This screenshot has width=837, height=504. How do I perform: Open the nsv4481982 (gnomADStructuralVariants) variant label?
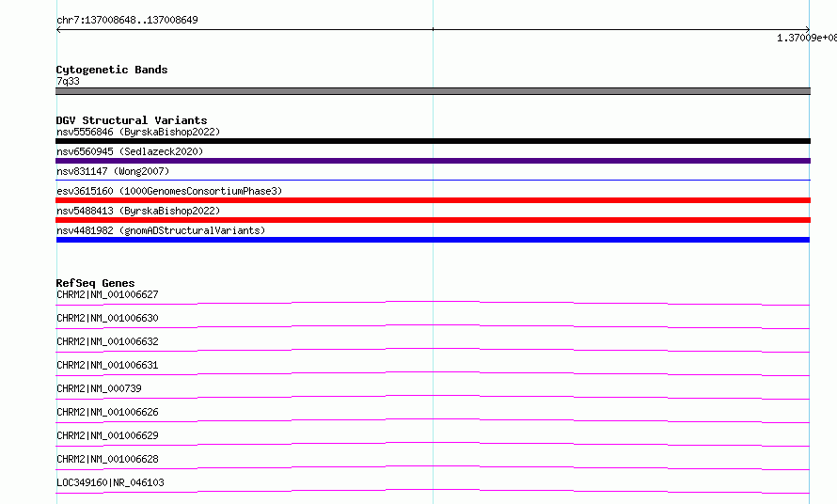coord(161,230)
